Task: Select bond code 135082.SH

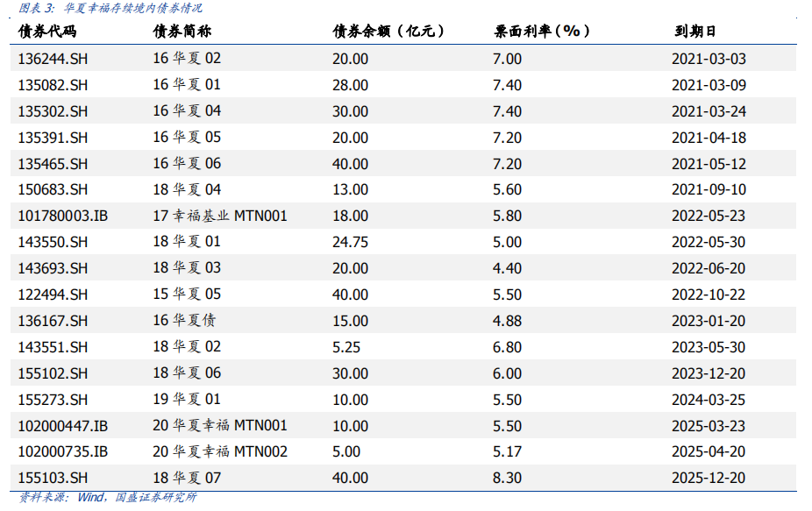Action: [x=53, y=85]
